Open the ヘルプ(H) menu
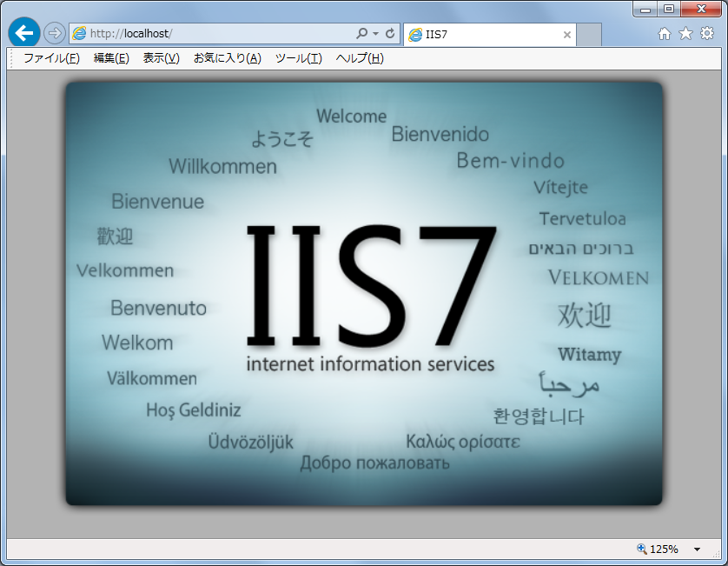This screenshot has height=566, width=728. point(360,58)
